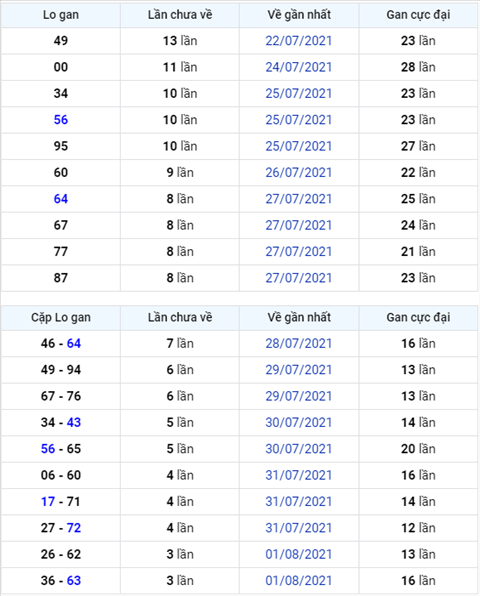Open 31/07/2021 in the 06 - 60 row
The height and width of the screenshot is (596, 480).
pyautogui.click(x=299, y=475)
